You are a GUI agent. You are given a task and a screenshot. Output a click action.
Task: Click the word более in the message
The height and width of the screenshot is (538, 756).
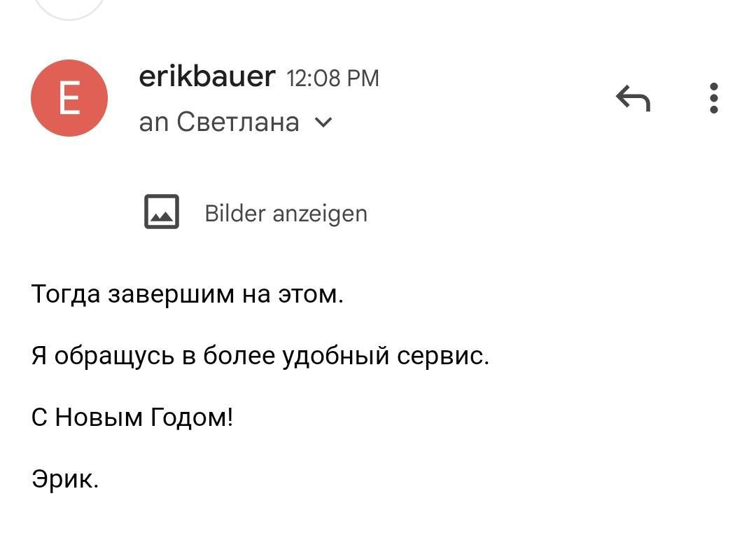[239, 356]
